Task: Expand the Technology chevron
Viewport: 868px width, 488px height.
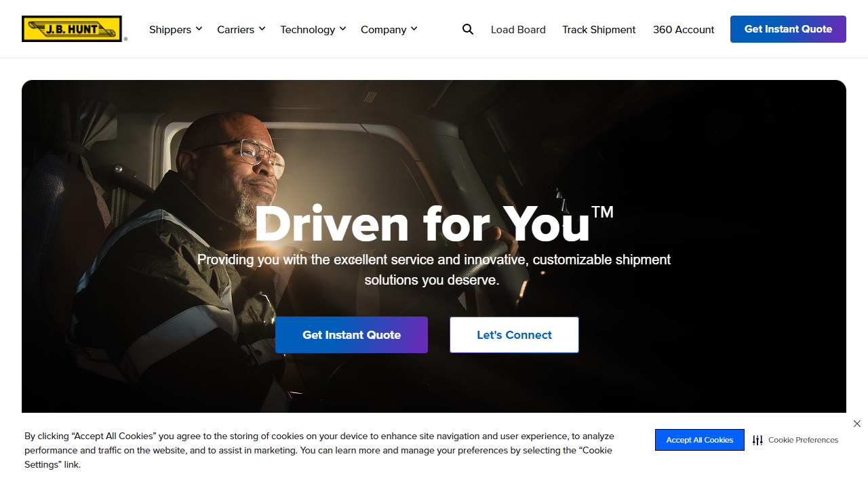Action: 342,28
